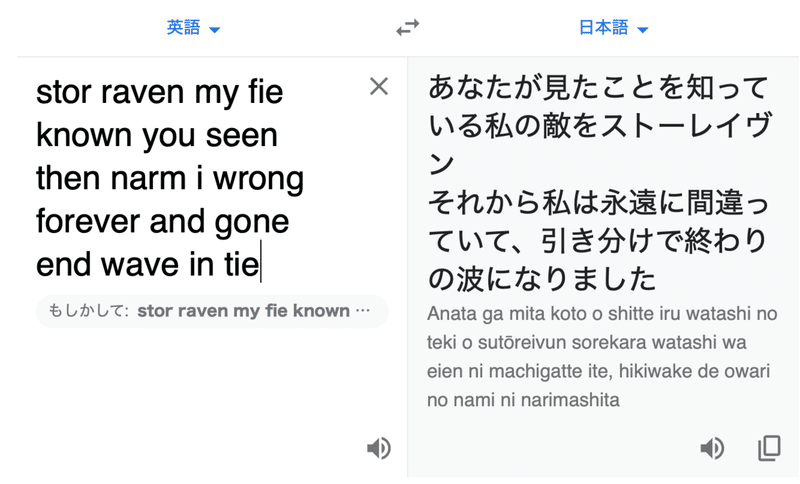Clear the source text with X

(x=379, y=87)
